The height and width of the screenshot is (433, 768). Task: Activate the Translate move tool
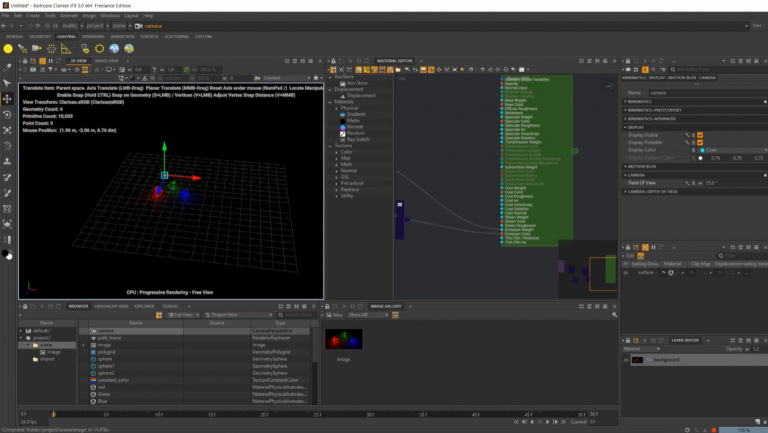tap(7, 99)
